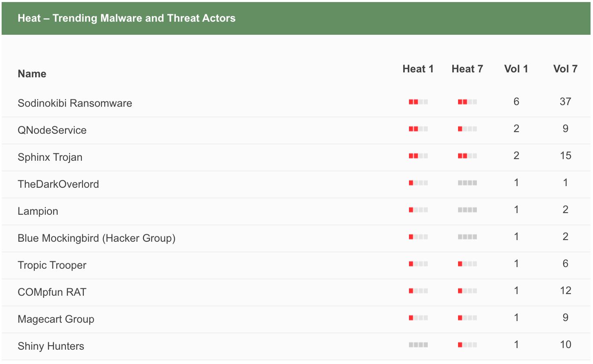The height and width of the screenshot is (364, 593).
Task: Select Sphinx Trojan name
Action: coord(50,157)
